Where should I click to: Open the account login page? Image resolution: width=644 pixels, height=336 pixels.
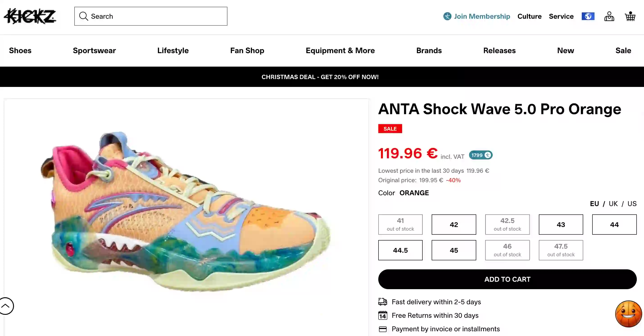[x=609, y=16]
